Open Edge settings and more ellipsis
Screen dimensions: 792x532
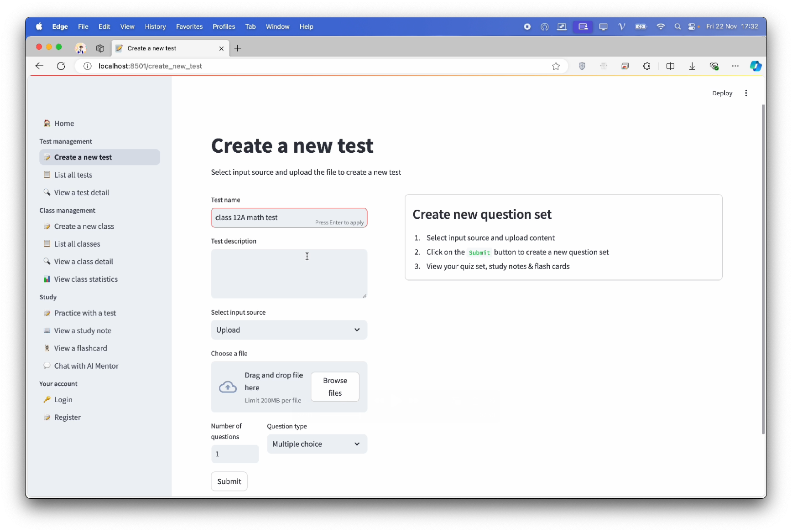coord(735,66)
